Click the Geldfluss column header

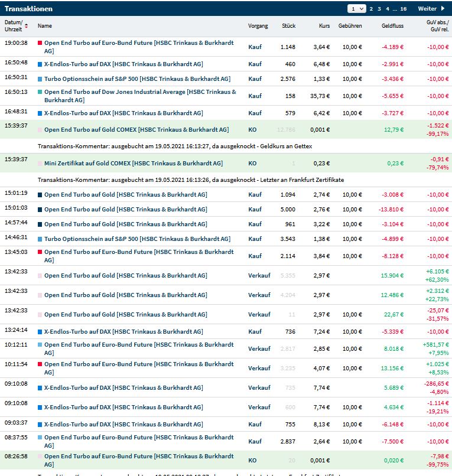tap(392, 26)
